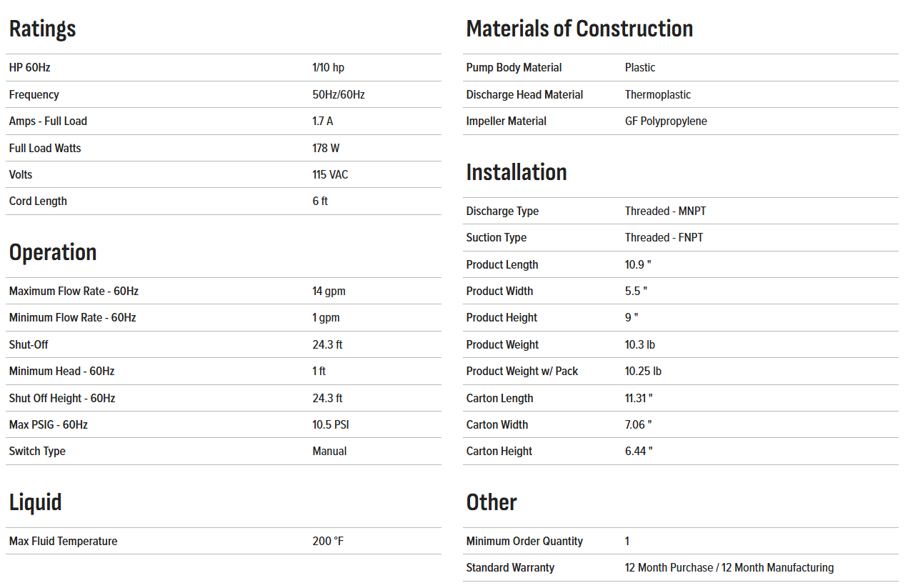
Task: Click the Full Load Watts label
Action: click(45, 148)
